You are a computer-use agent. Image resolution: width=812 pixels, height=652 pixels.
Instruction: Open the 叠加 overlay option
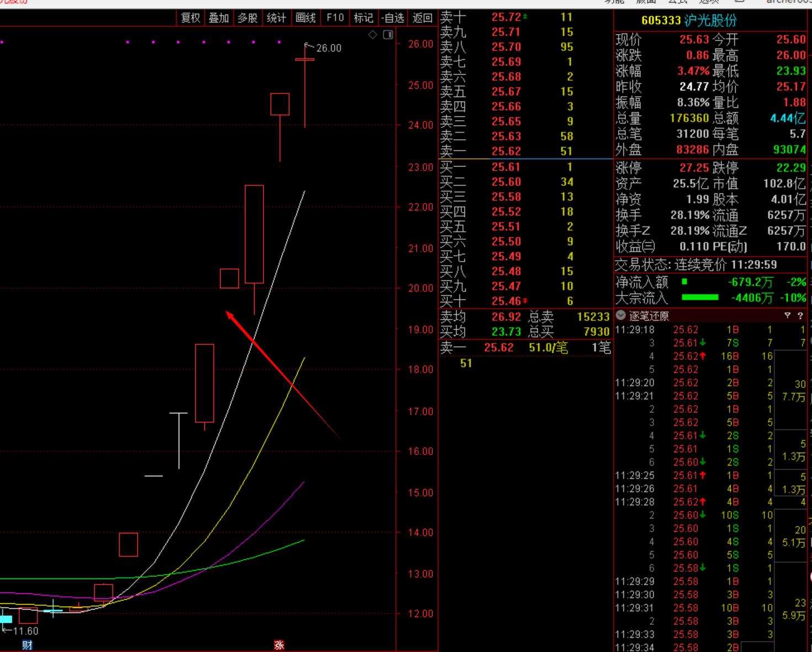tap(219, 18)
